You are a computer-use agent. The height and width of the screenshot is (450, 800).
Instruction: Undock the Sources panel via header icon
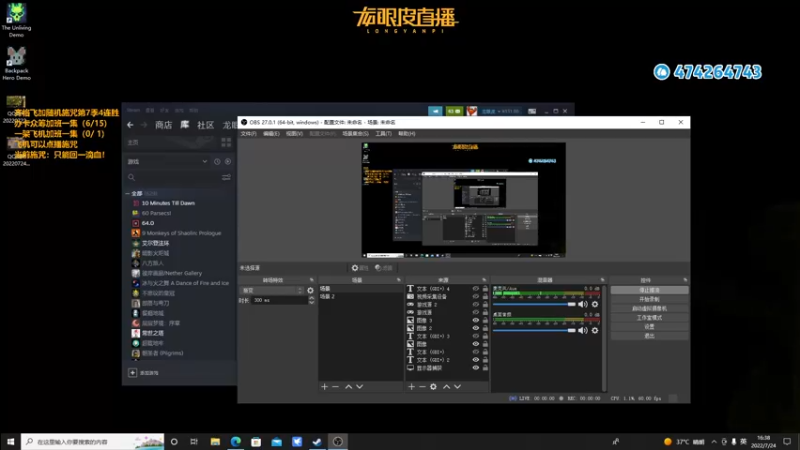[484, 280]
